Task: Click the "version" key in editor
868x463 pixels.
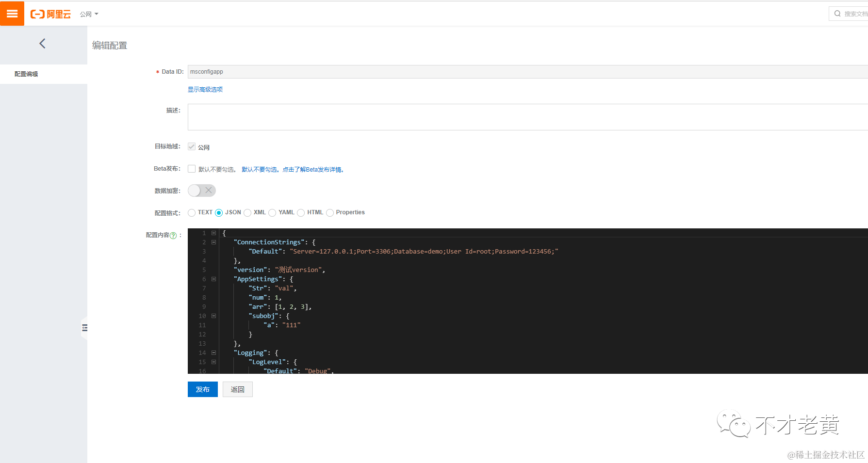Action: [x=251, y=270]
